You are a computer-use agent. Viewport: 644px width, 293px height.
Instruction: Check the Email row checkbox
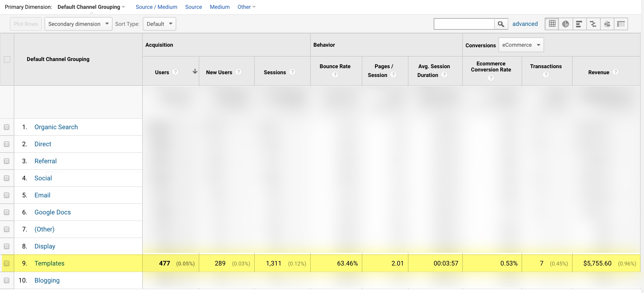[7, 195]
